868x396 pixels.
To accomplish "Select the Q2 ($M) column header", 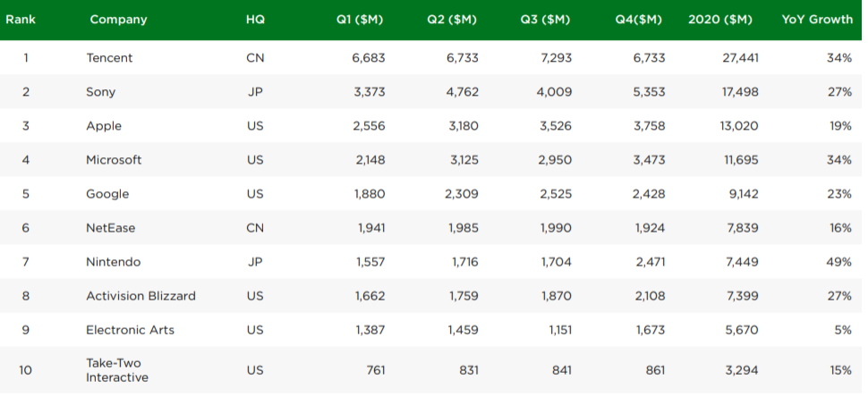I will tap(452, 20).
